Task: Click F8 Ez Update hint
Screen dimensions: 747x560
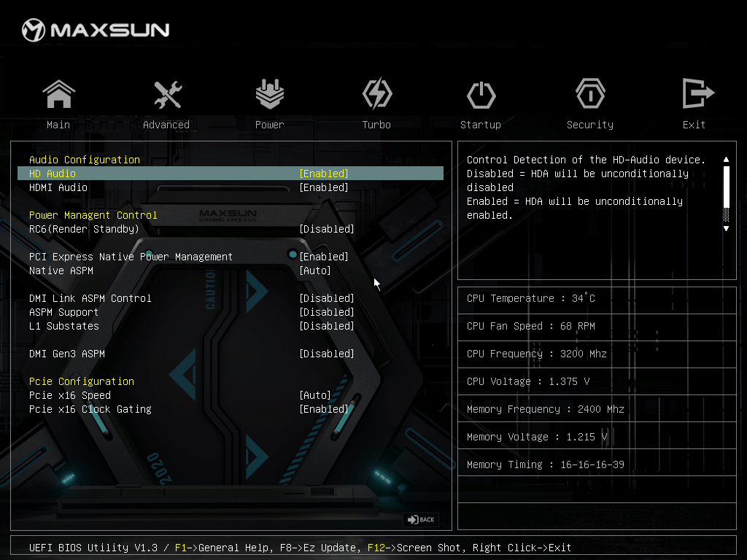Action: (x=318, y=548)
